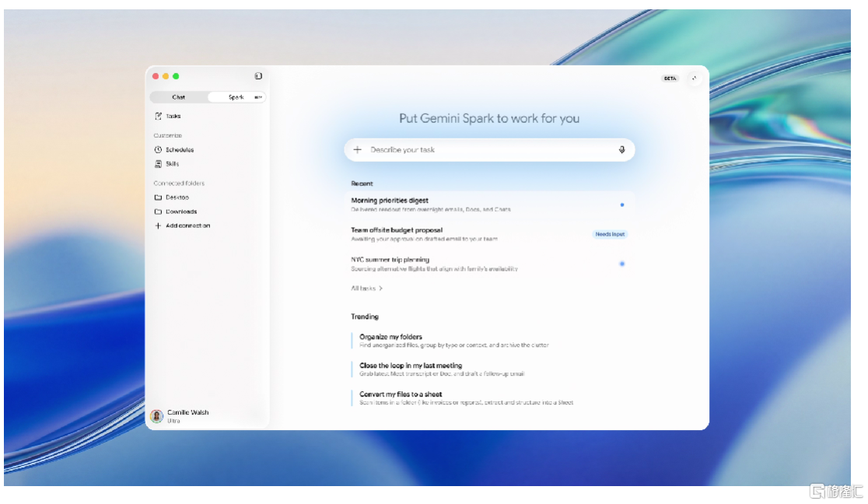The image size is (868, 504).
Task: Click the blue dot on Morning priorities digest
Action: [622, 205]
